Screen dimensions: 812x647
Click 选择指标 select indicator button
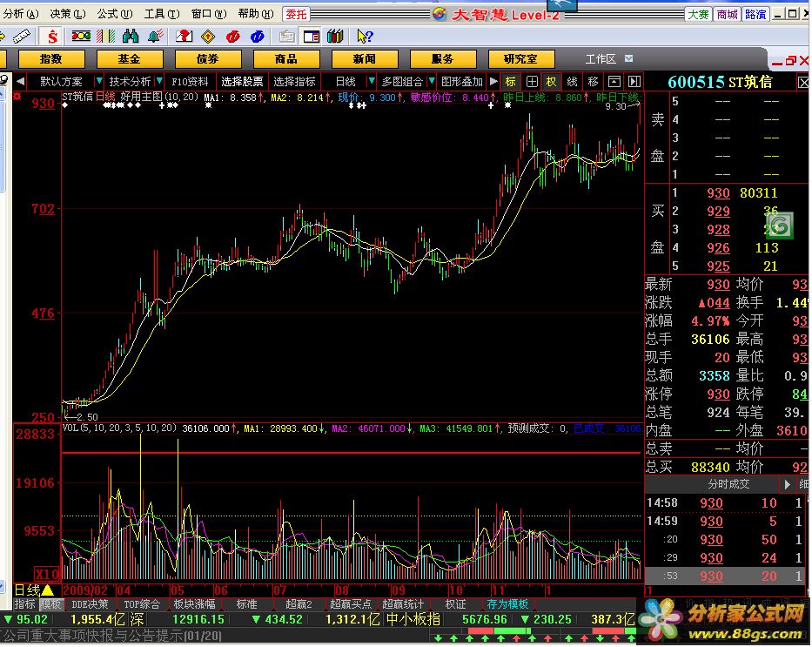tap(294, 81)
